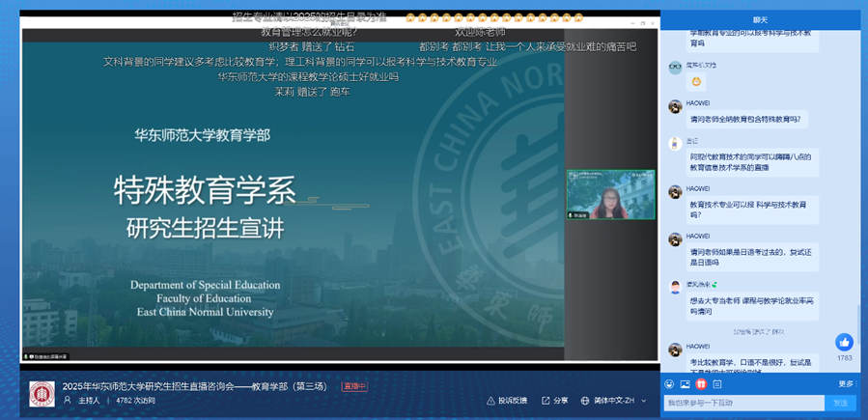This screenshot has height=420, width=868.
Task: Click the 分享 share button
Action: (561, 401)
